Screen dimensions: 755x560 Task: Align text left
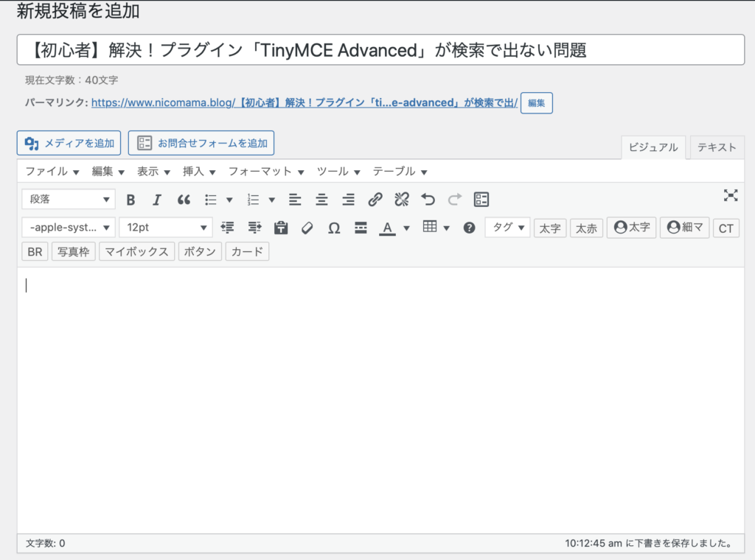point(295,200)
